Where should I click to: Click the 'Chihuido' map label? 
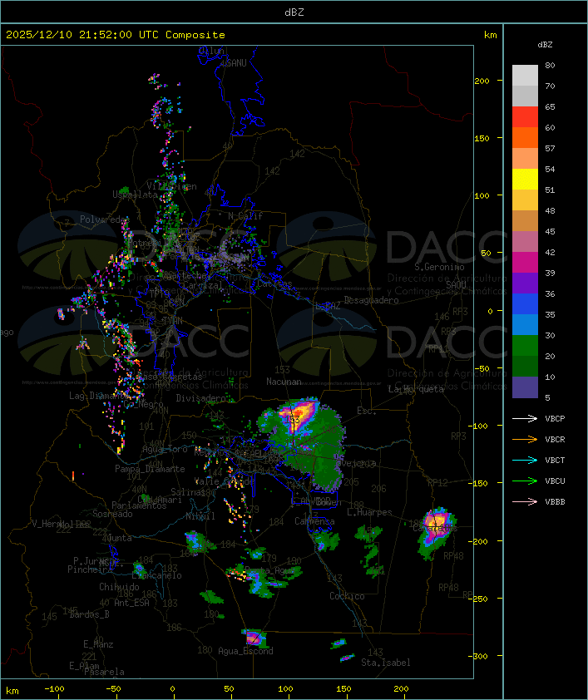pyautogui.click(x=119, y=587)
